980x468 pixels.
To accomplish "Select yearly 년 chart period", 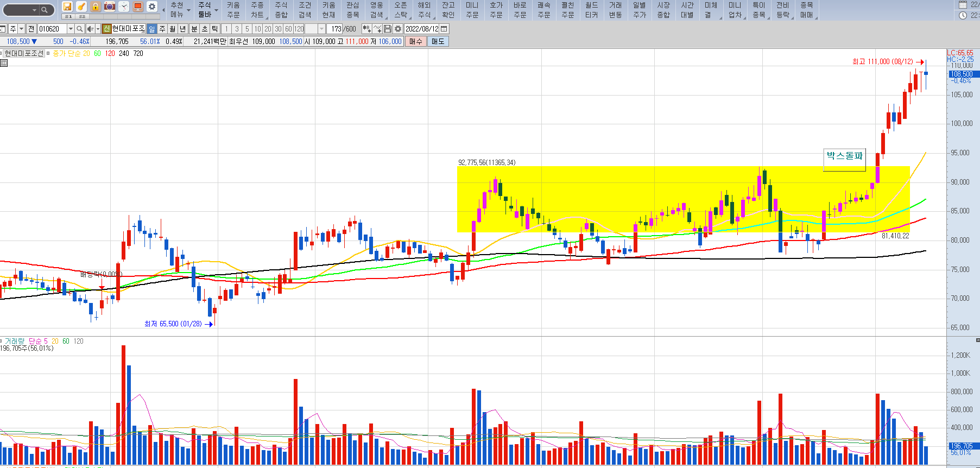I will [183, 29].
